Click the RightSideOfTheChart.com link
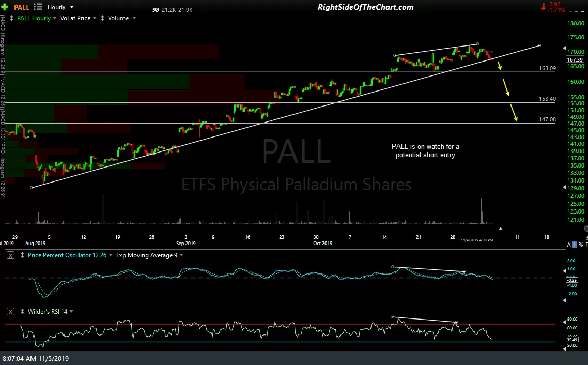Image resolution: width=588 pixels, height=365 pixels. [366, 7]
